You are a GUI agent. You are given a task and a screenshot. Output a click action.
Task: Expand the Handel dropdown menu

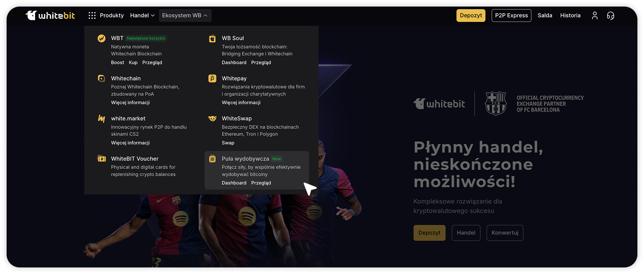[142, 15]
